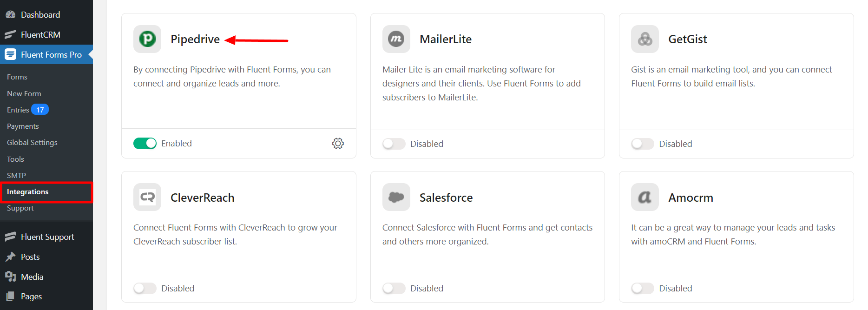The image size is (868, 310).
Task: Open the Entries submenu item
Action: coord(18,110)
